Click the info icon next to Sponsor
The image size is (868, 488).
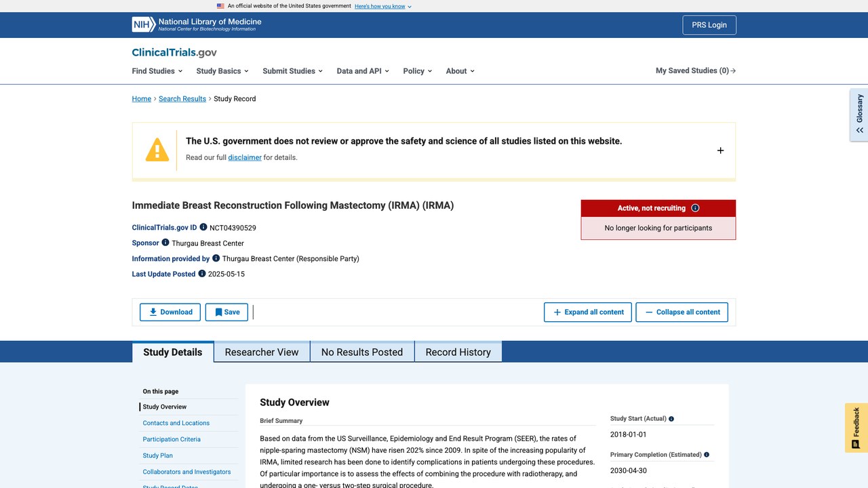(x=165, y=243)
